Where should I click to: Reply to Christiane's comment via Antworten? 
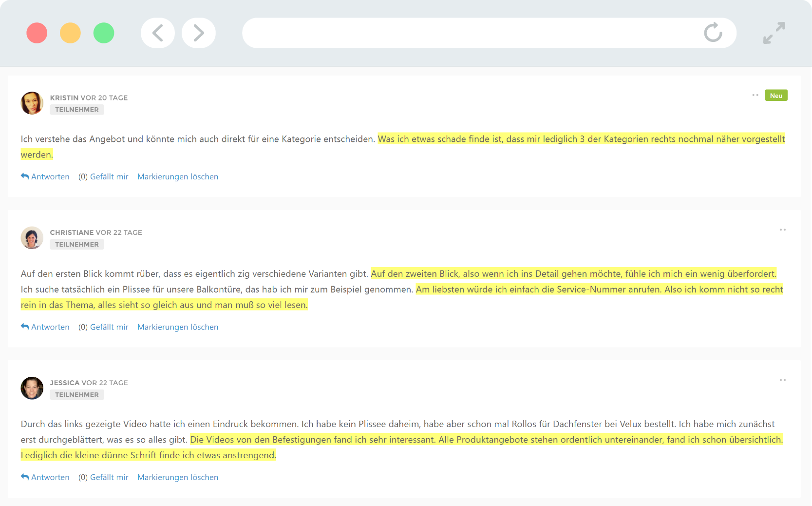[45, 327]
